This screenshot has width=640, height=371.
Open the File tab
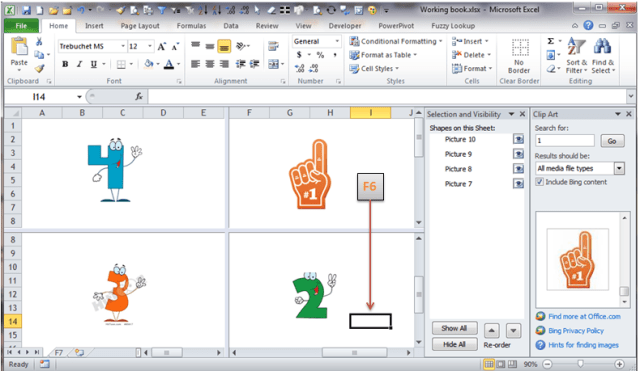click(x=21, y=26)
